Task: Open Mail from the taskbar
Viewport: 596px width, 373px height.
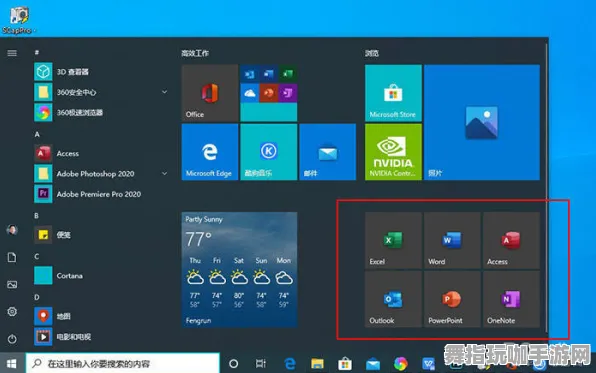Action: click(x=373, y=364)
